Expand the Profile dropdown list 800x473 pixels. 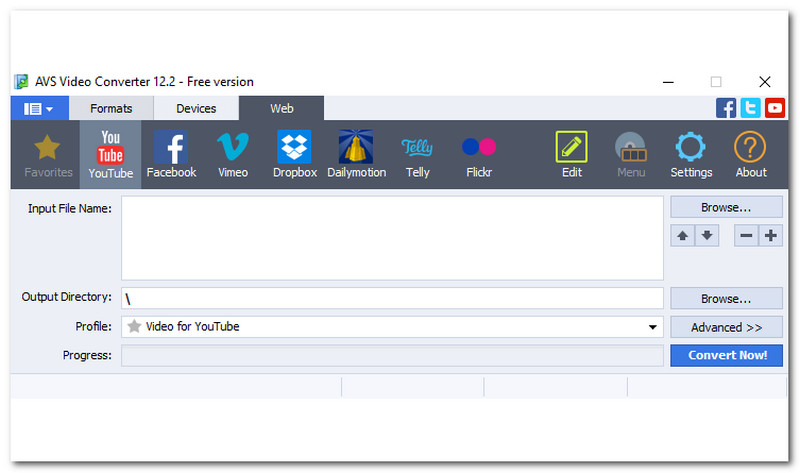pyautogui.click(x=653, y=327)
